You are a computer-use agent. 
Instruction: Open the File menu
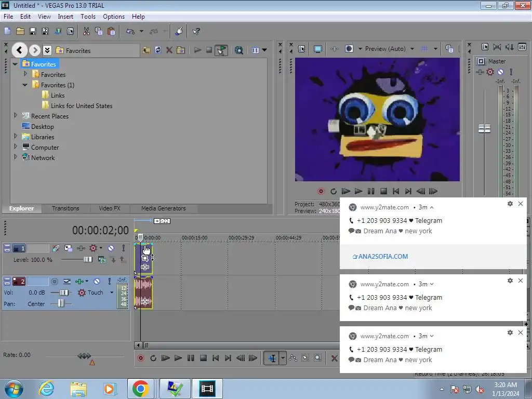[x=8, y=16]
